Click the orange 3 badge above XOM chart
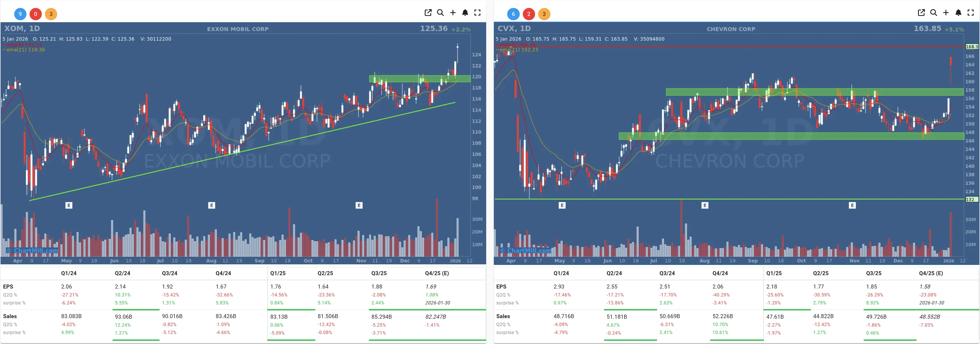The image size is (980, 344). pyautogui.click(x=51, y=14)
